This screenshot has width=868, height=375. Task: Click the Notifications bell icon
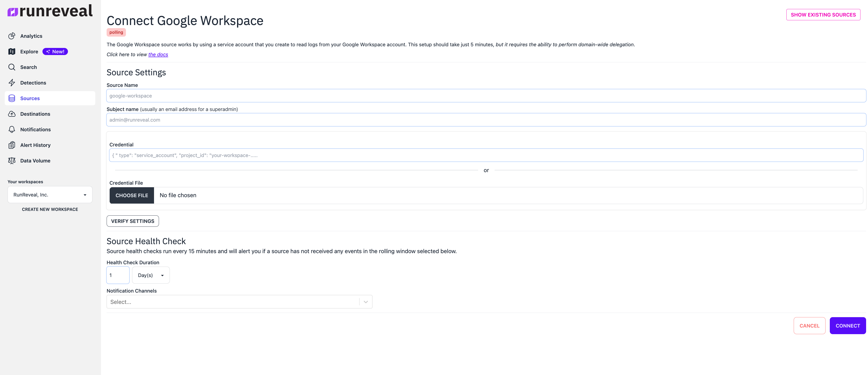(x=12, y=129)
